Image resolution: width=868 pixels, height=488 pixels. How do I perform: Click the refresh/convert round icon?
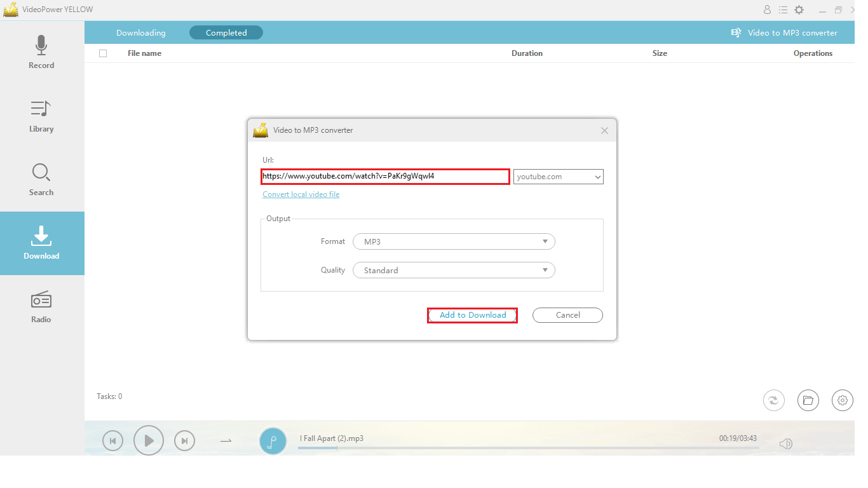pyautogui.click(x=774, y=400)
